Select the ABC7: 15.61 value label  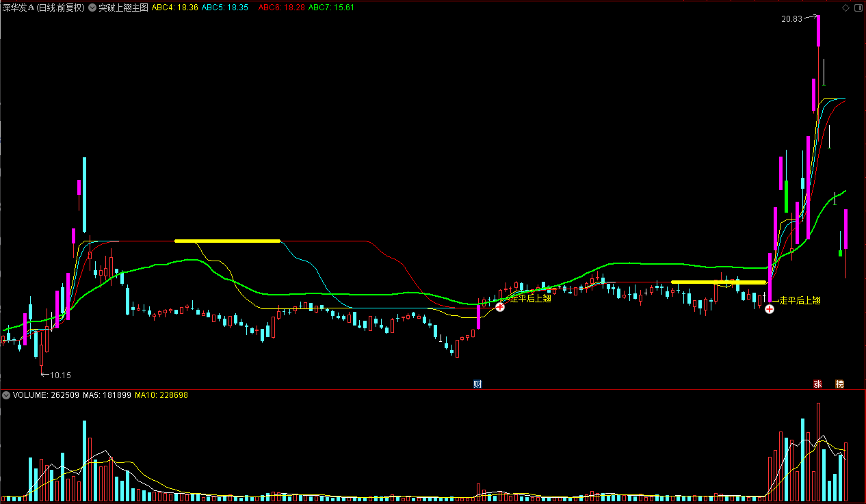pos(332,8)
